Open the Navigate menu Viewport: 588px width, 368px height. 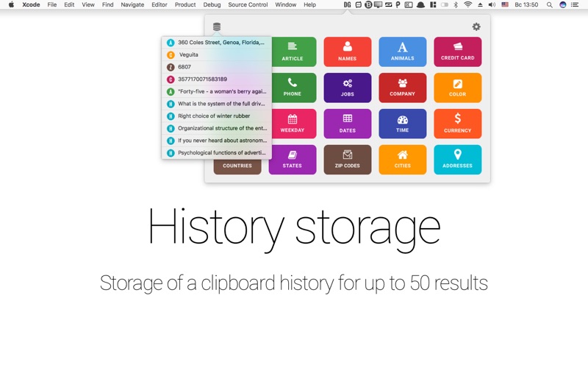tap(132, 5)
